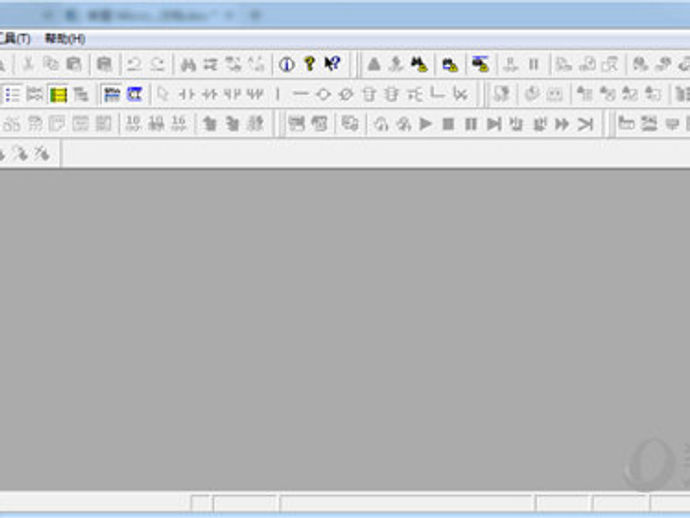Toggle the yellow and green table icon
Screen dimensions: 690x518
[x=58, y=94]
